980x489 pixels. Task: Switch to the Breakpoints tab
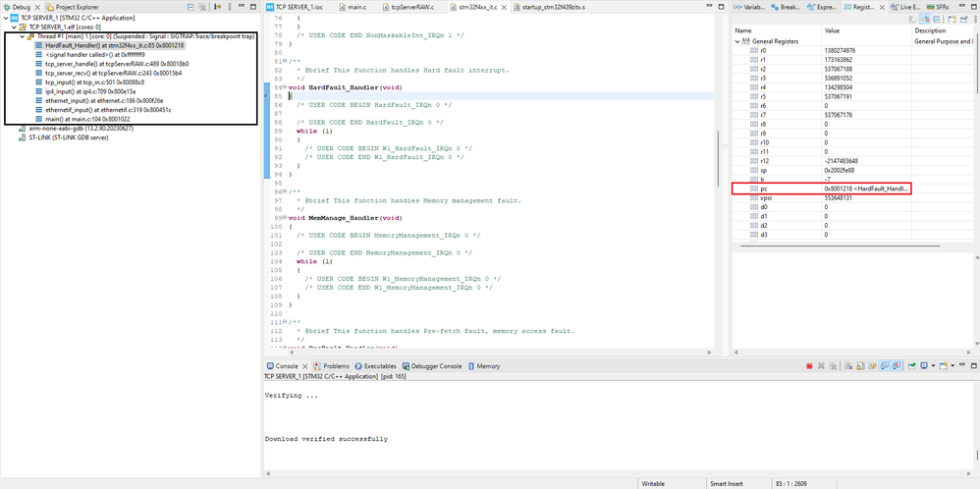point(786,7)
